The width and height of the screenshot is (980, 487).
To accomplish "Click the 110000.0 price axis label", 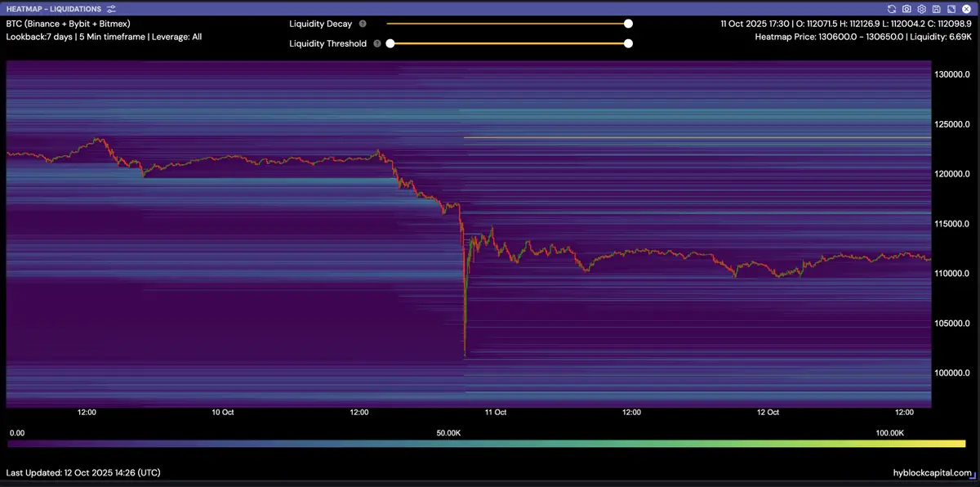I will (951, 274).
